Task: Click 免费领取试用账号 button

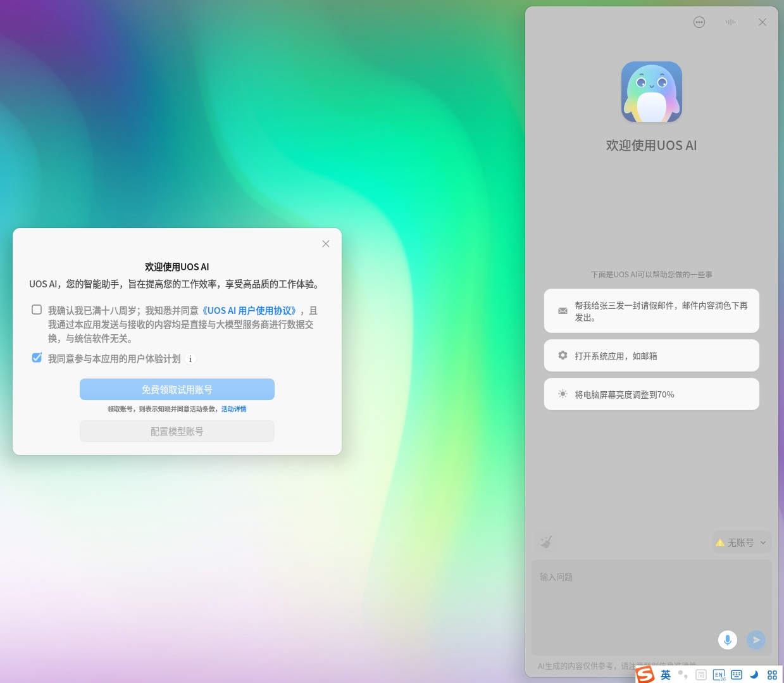Action: [177, 389]
